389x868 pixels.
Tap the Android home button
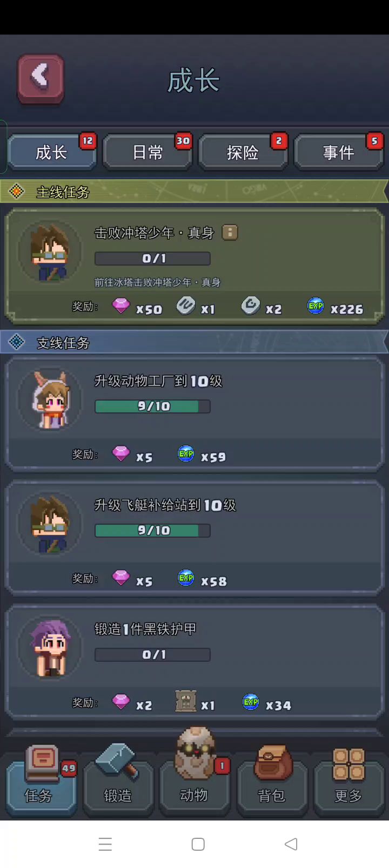coord(198,844)
